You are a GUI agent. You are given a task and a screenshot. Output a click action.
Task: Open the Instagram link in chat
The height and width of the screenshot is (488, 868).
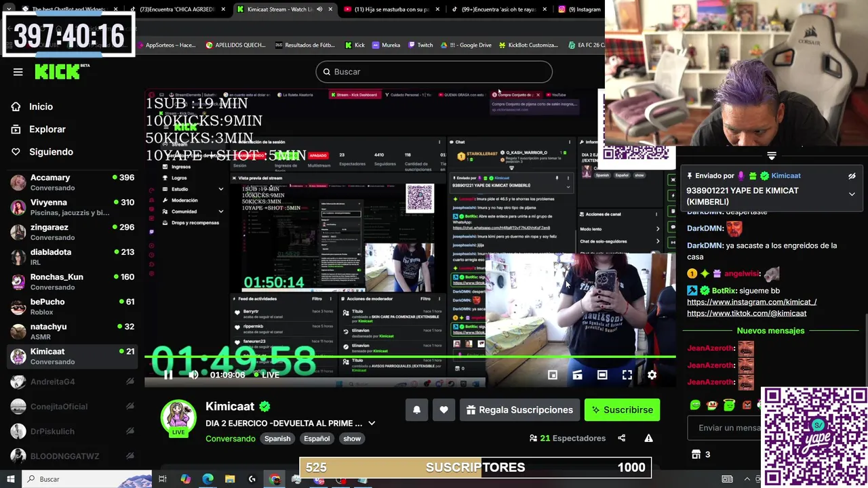point(751,302)
